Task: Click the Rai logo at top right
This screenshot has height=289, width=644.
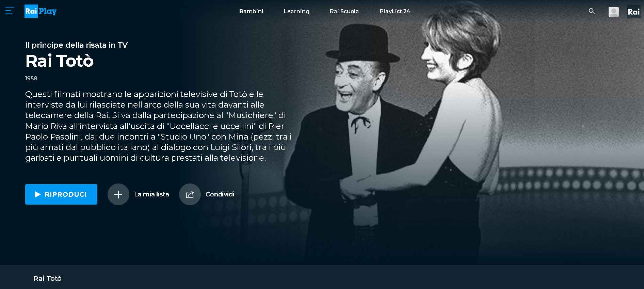Action: point(633,12)
